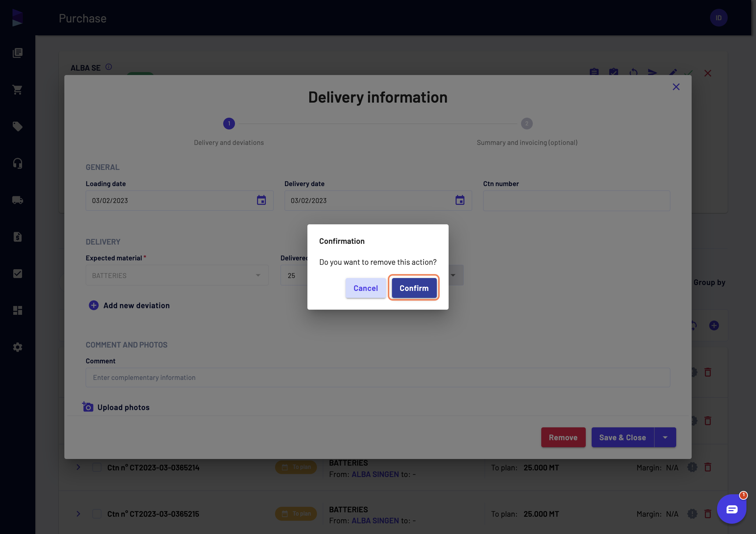Confirm removal of the action
This screenshot has width=756, height=534.
[x=414, y=288]
